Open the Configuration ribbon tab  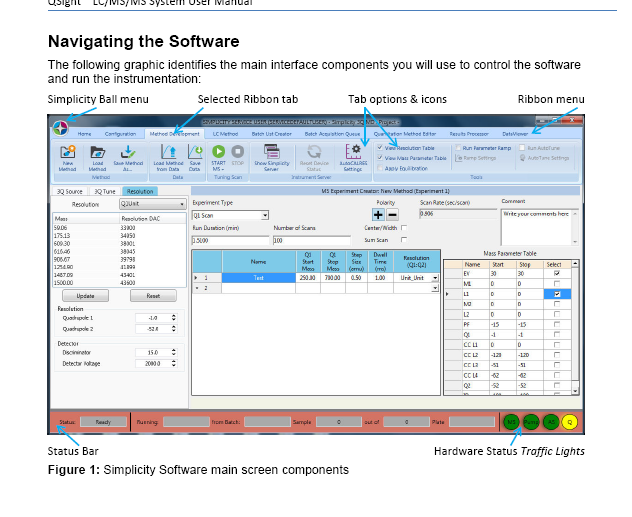click(120, 134)
